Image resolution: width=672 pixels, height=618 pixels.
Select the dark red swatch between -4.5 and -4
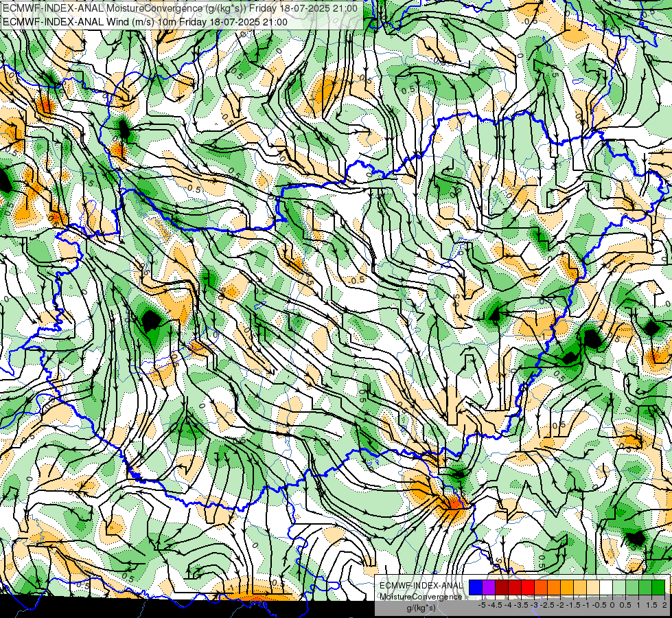(502, 588)
